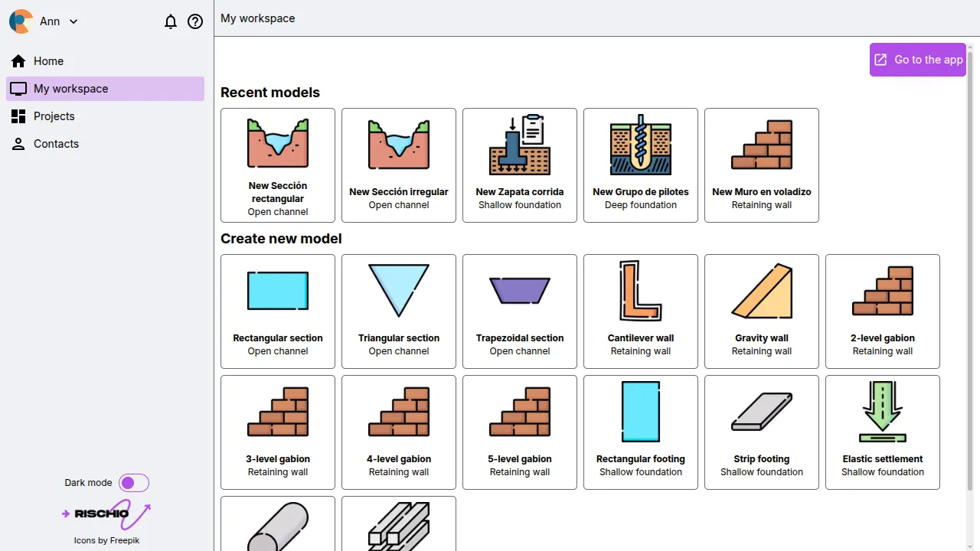Screen dimensions: 980x551
Task: Open recent New Sección rectangular model
Action: pos(278,165)
